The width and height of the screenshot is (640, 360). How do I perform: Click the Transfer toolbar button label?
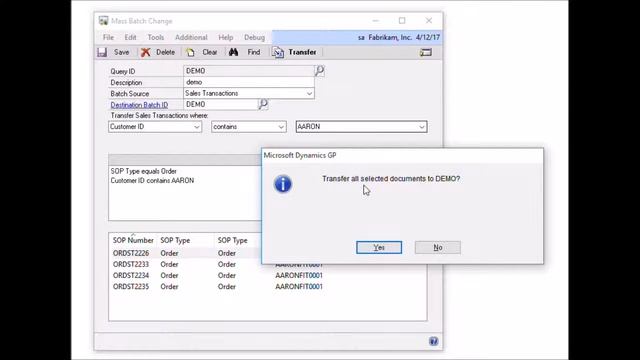(302, 52)
